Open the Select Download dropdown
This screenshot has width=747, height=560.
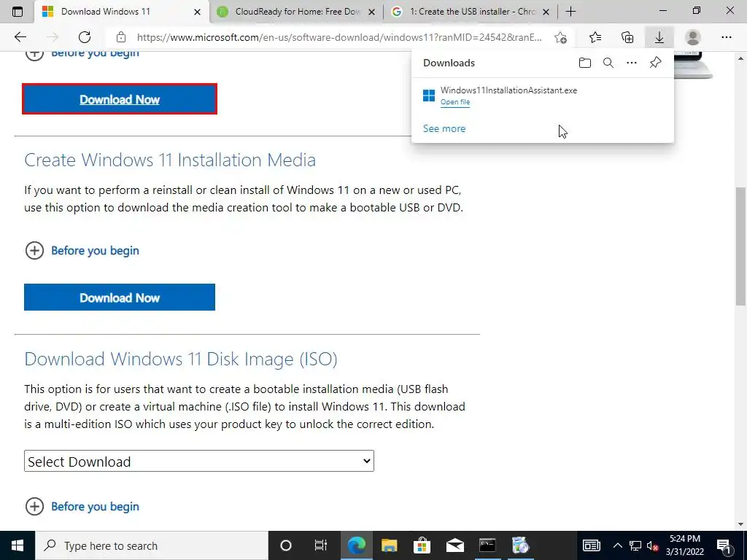[x=199, y=462]
